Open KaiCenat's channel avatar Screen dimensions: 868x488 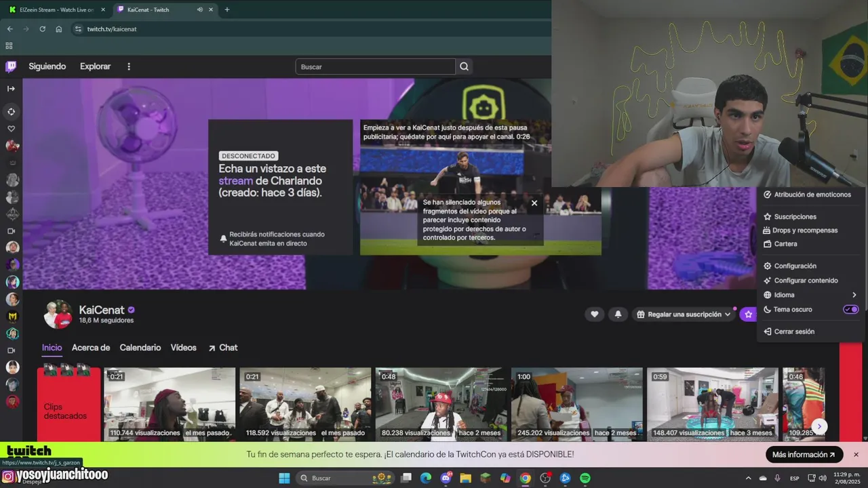click(58, 314)
